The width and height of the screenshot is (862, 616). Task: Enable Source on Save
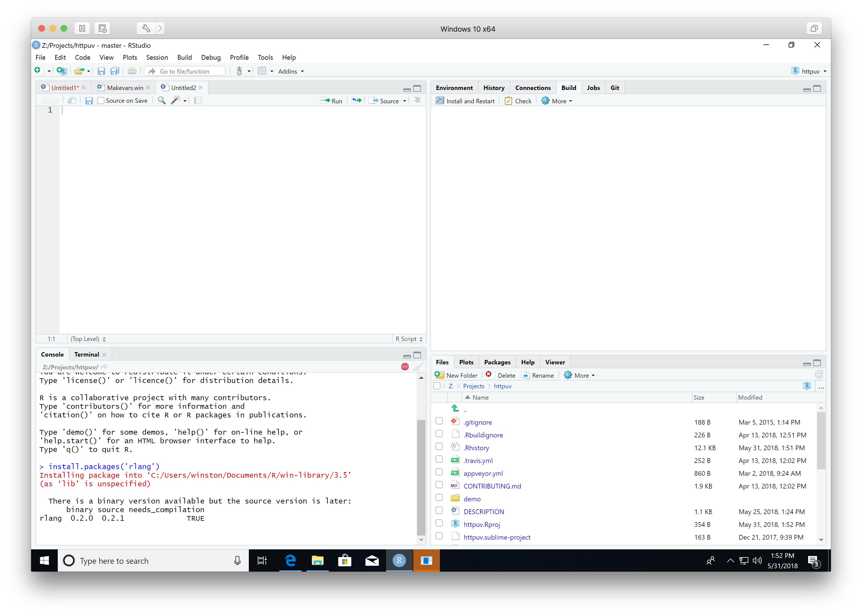101,100
